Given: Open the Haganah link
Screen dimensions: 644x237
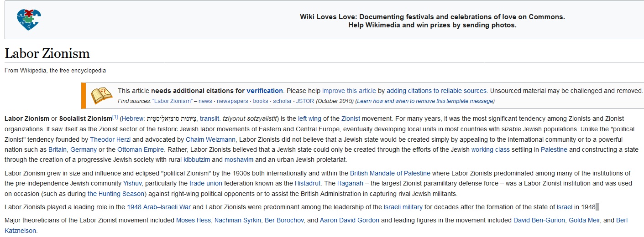Looking at the screenshot, I should [x=350, y=183].
